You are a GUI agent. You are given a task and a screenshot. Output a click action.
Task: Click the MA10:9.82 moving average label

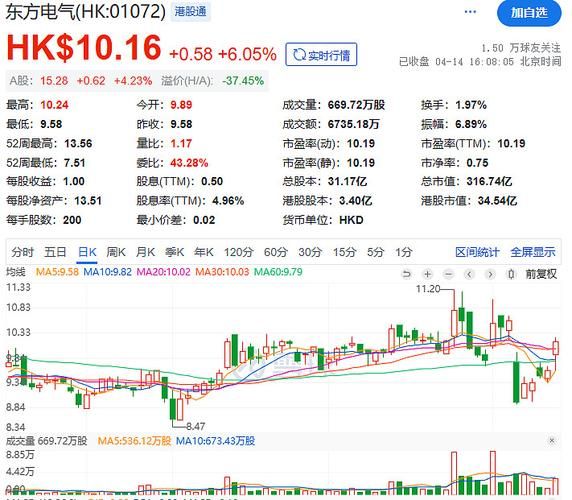(108, 272)
